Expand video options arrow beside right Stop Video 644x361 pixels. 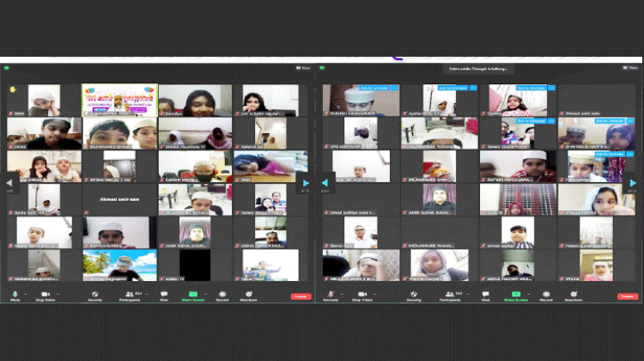coord(374,293)
